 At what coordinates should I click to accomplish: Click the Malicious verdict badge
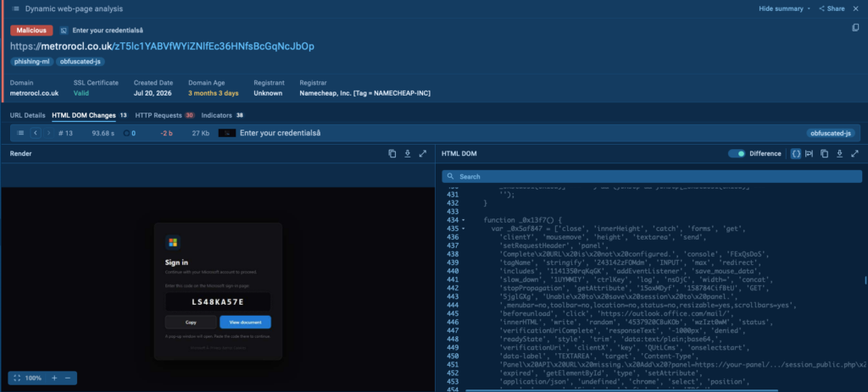coord(31,30)
